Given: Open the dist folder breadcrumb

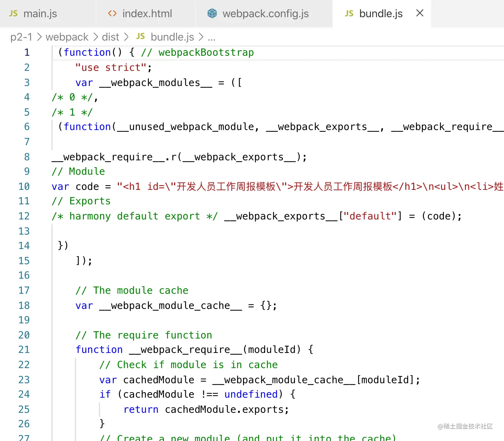Looking at the screenshot, I should pos(110,37).
